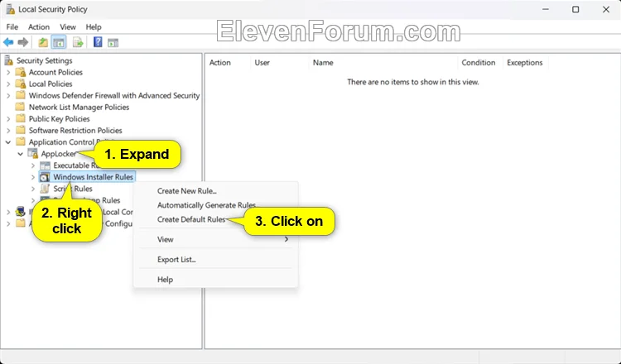Select Windows Installer Rules tree label
Viewport: 621px width, 364px height.
click(x=93, y=177)
